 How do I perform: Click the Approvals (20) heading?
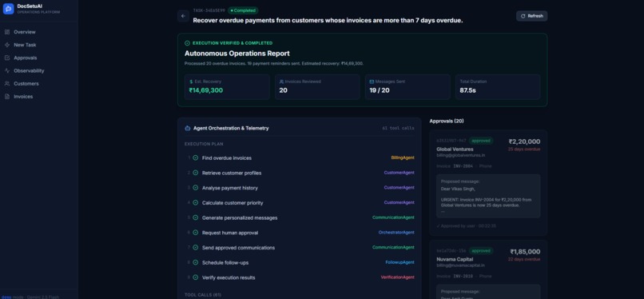447,122
